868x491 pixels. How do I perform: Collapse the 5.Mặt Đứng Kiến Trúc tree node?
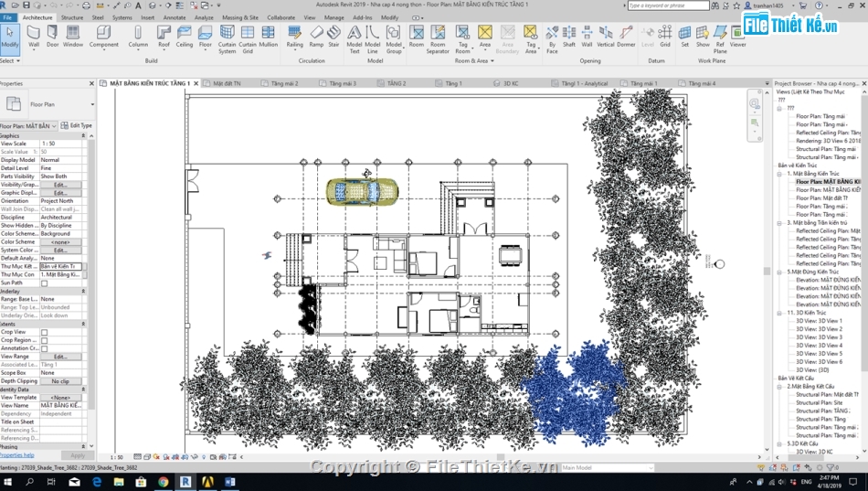coord(779,272)
